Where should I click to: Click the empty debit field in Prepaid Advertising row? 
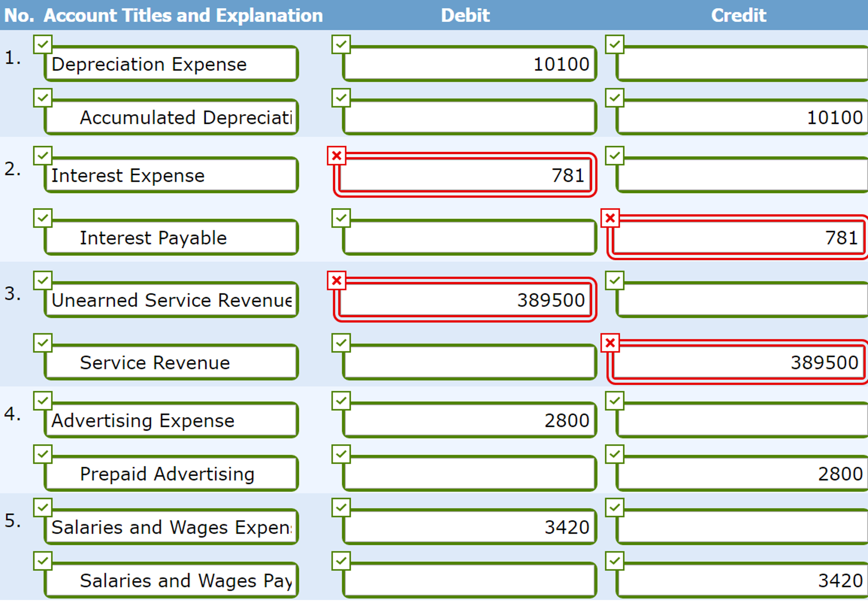(x=470, y=474)
